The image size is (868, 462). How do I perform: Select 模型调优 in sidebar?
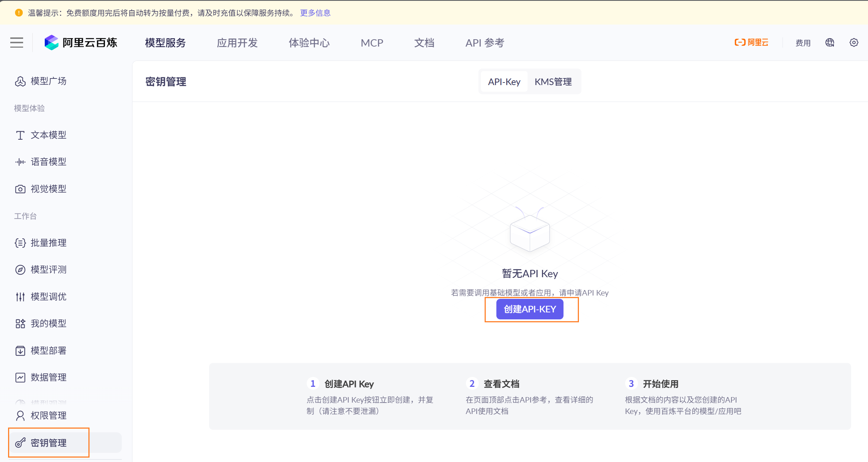pyautogui.click(x=48, y=296)
